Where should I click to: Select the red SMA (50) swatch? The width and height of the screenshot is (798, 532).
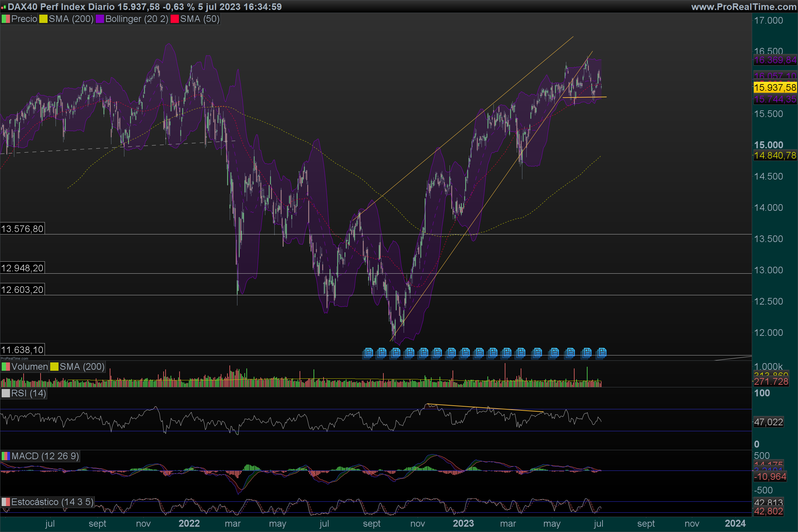click(x=175, y=19)
